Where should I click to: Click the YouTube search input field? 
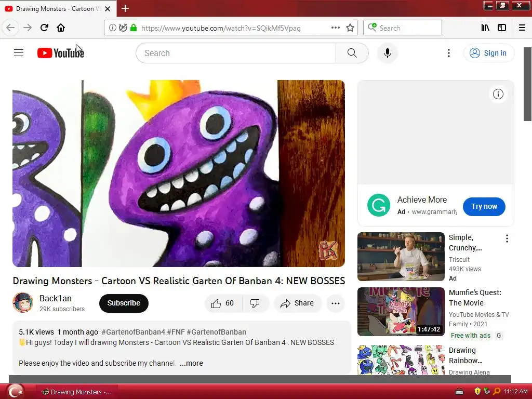(236, 53)
